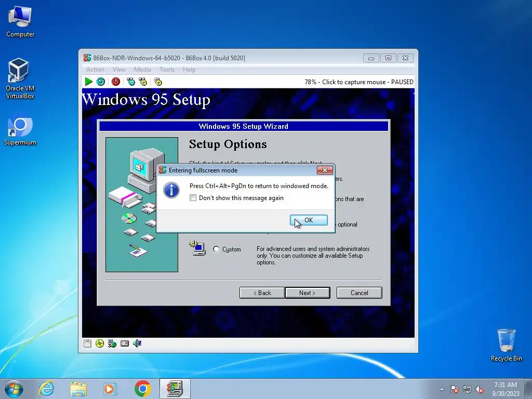532x399 pixels.
Task: Close the Entering fullscreen mode dialog
Action: [325, 170]
